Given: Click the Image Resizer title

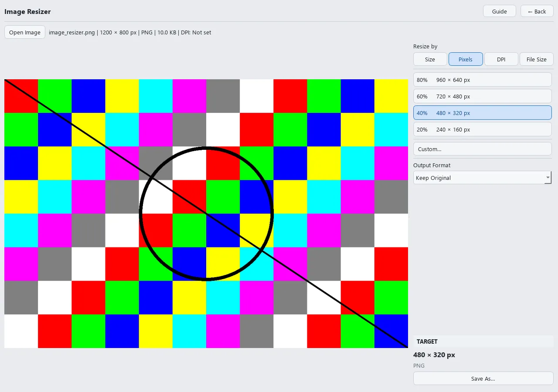Looking at the screenshot, I should (x=27, y=12).
